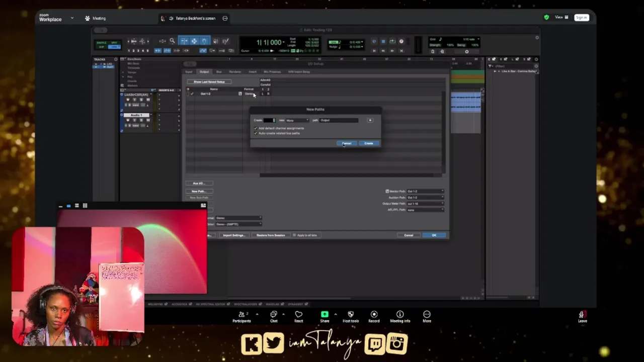The image size is (644, 362).
Task: Select the Selector tool in Pro Tools
Action: [x=194, y=41]
